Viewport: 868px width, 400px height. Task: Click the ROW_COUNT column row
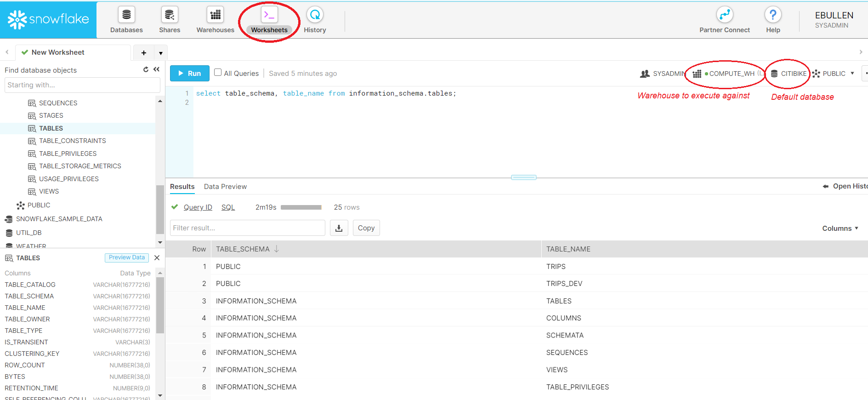[x=77, y=366]
